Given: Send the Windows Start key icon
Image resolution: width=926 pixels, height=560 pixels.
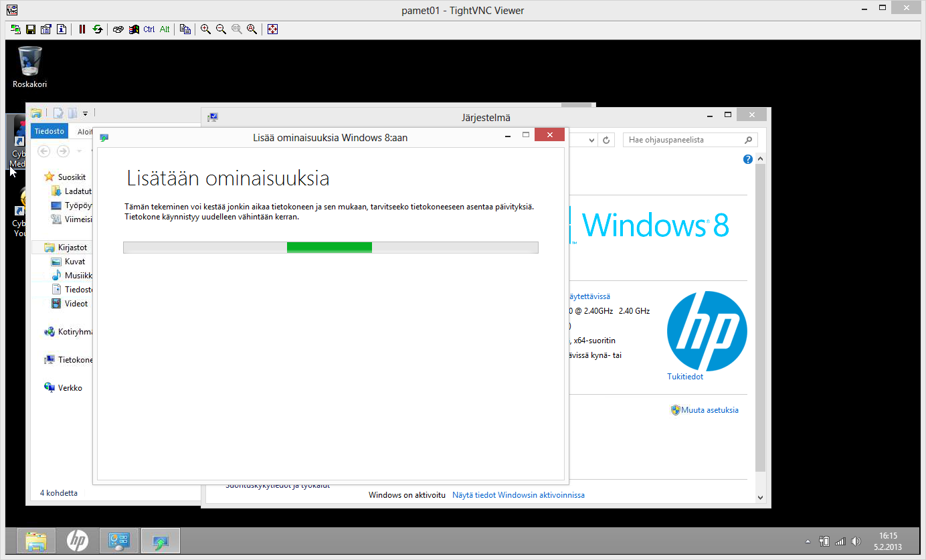Looking at the screenshot, I should point(134,29).
